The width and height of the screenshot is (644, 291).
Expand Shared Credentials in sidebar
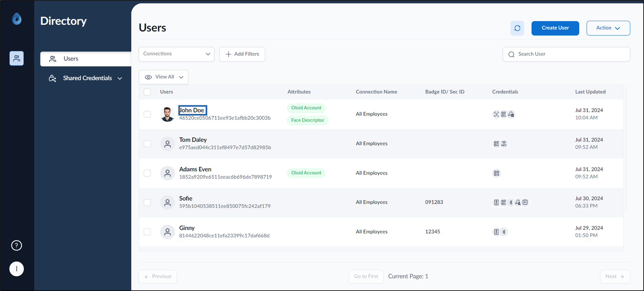(x=85, y=78)
